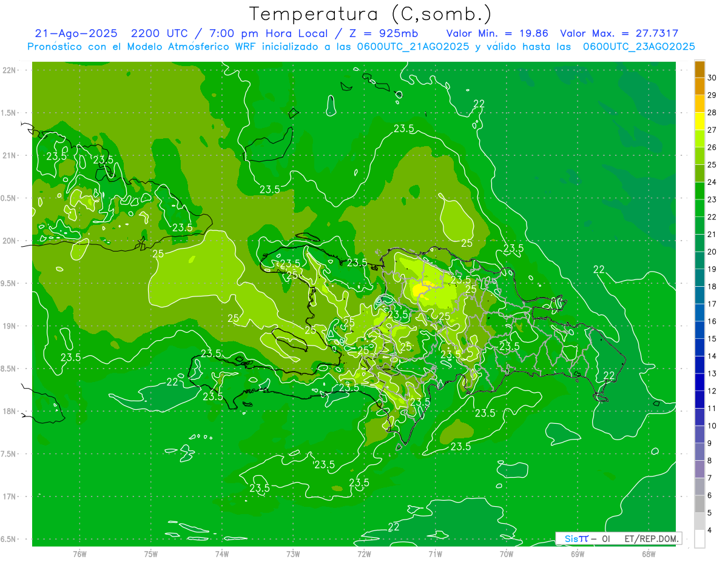
Task: Click the latitude axis label "20N"
Action: point(8,241)
